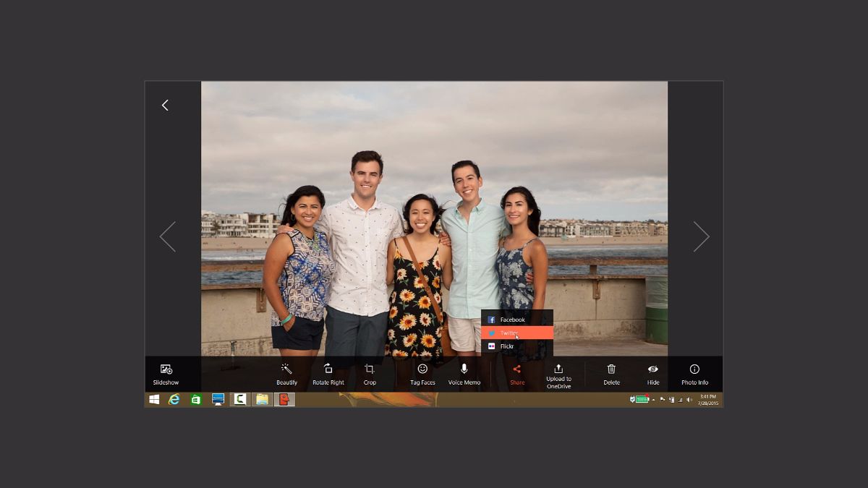Record a Voice Memo
The height and width of the screenshot is (488, 868).
point(464,373)
